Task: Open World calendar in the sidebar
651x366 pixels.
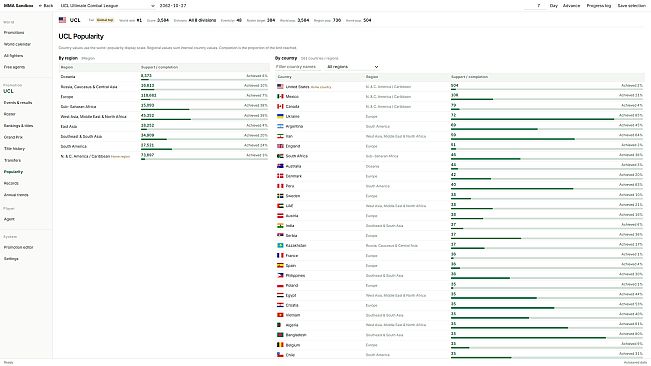Action: (x=17, y=44)
